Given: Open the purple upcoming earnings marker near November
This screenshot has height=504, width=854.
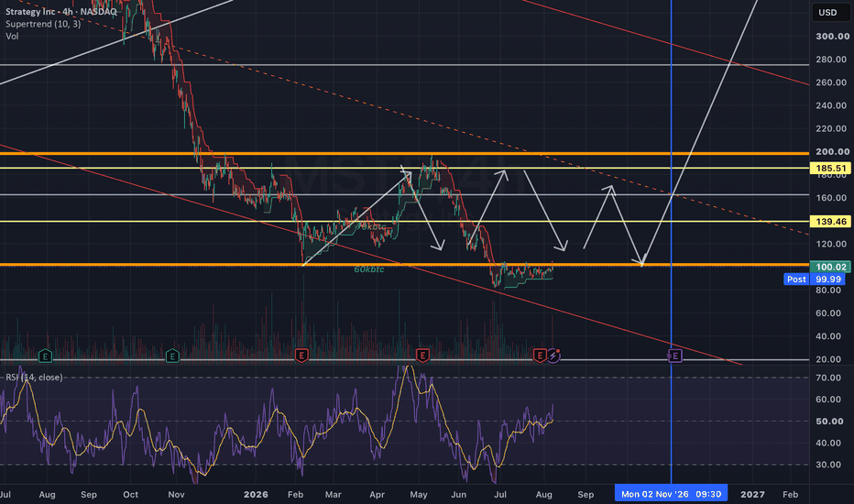Looking at the screenshot, I should [x=674, y=356].
